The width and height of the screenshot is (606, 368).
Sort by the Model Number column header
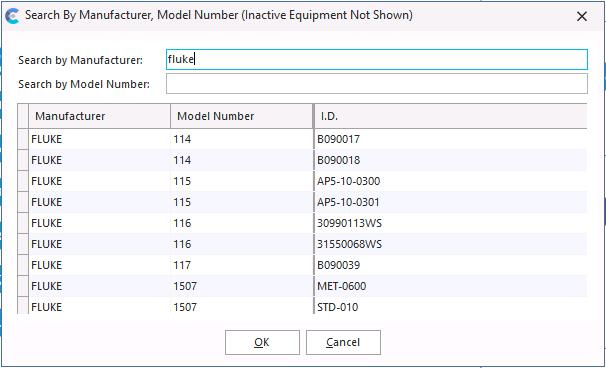[x=242, y=116]
